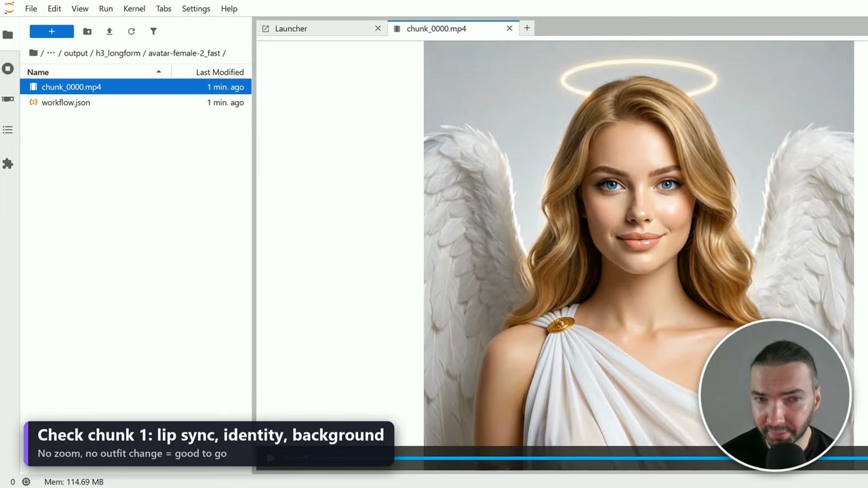Click the workflow.json file's braces icon
The height and width of the screenshot is (488, 868).
tap(33, 102)
